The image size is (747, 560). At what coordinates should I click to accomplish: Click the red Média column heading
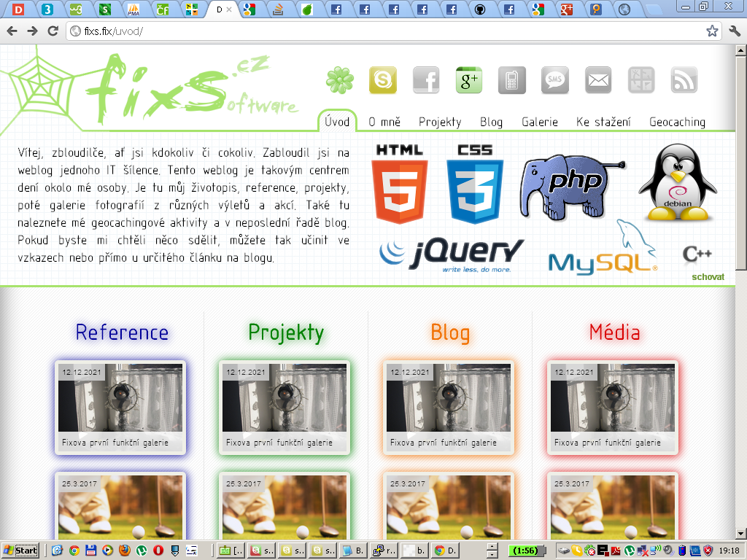pyautogui.click(x=614, y=332)
